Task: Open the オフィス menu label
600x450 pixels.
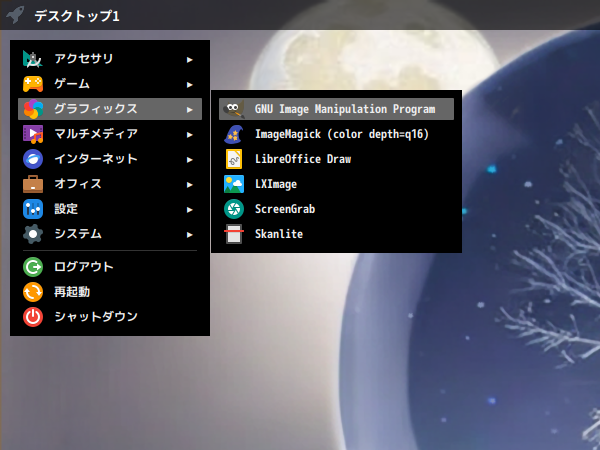Action: point(78,184)
